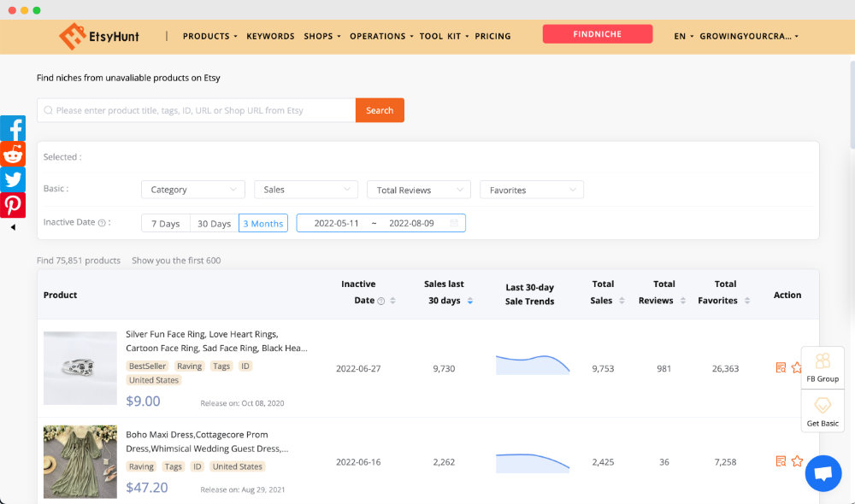Open the live chat bubble
The image size is (855, 504).
coord(823,472)
